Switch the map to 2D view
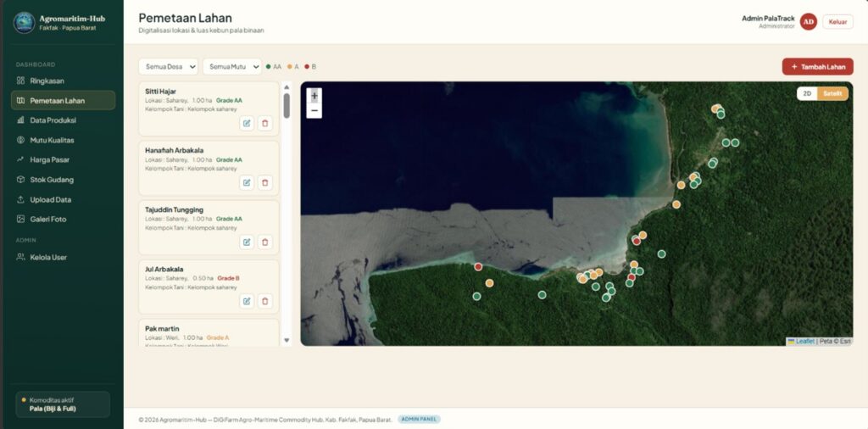This screenshot has width=868, height=429. click(x=807, y=93)
